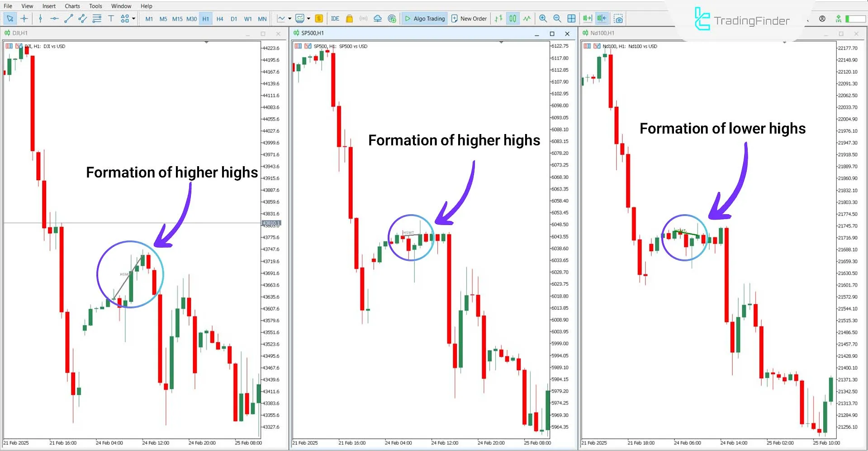This screenshot has height=451, width=868.
Task: Enable Algo Trading
Action: (x=424, y=19)
